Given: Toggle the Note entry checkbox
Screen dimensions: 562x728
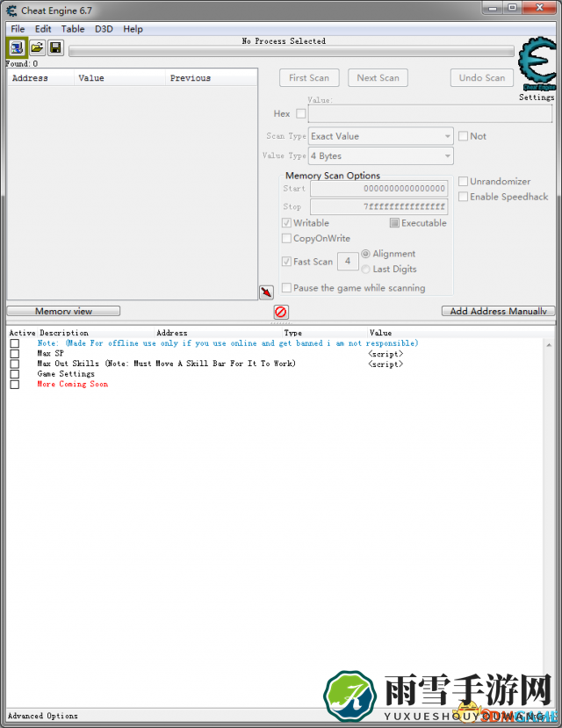Looking at the screenshot, I should (x=15, y=343).
